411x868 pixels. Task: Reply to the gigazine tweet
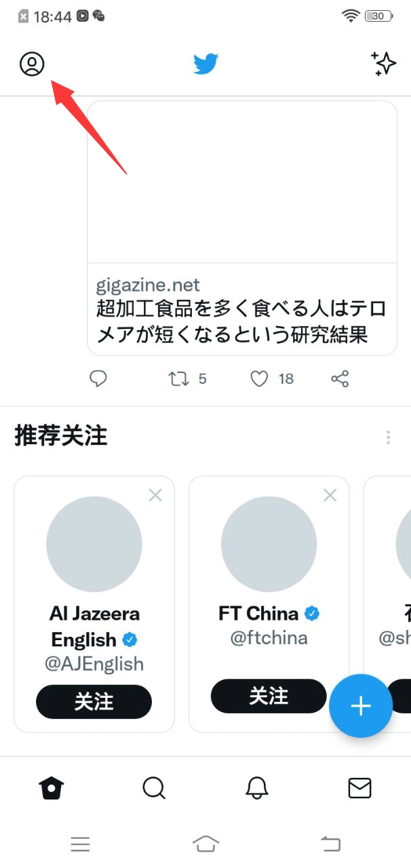click(x=98, y=378)
